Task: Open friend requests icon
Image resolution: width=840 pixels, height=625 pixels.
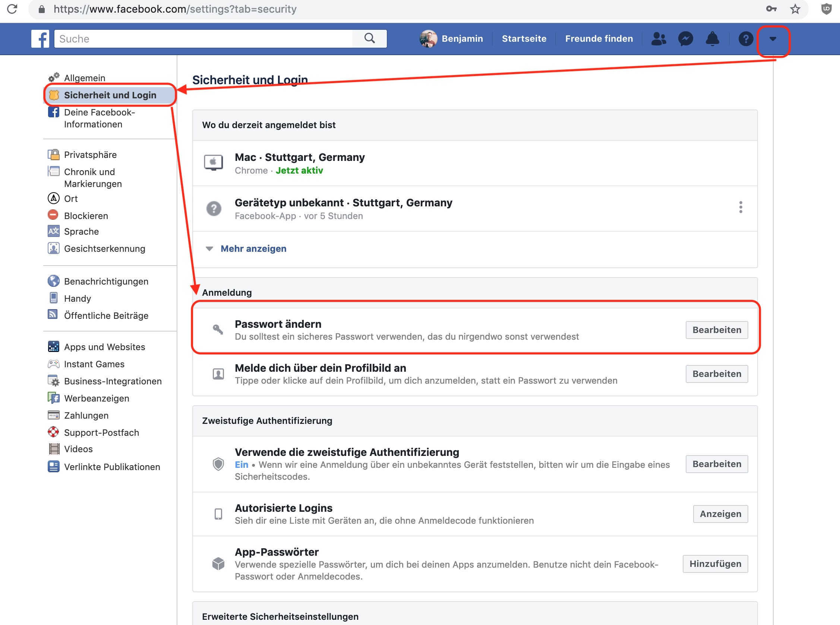Action: pos(659,39)
